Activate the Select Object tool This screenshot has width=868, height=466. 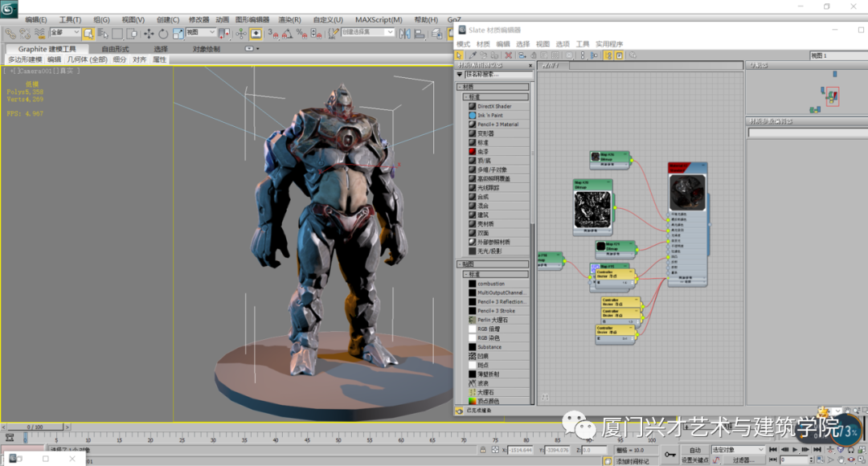click(88, 33)
